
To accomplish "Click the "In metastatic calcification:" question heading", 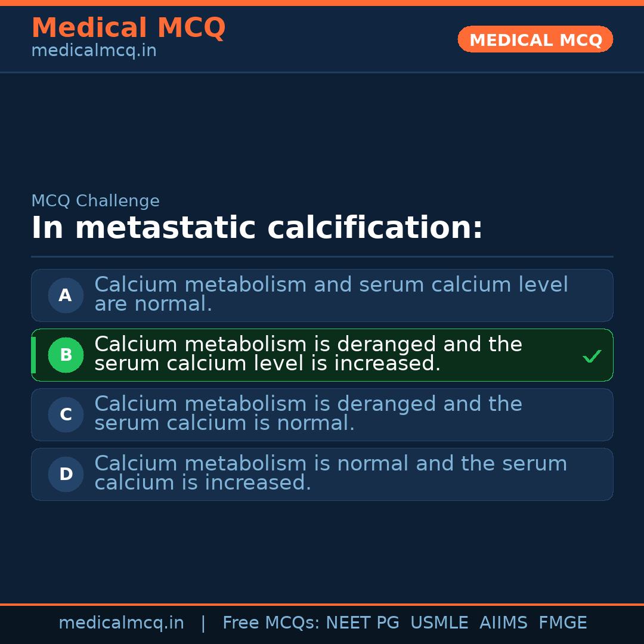I will pos(257,228).
